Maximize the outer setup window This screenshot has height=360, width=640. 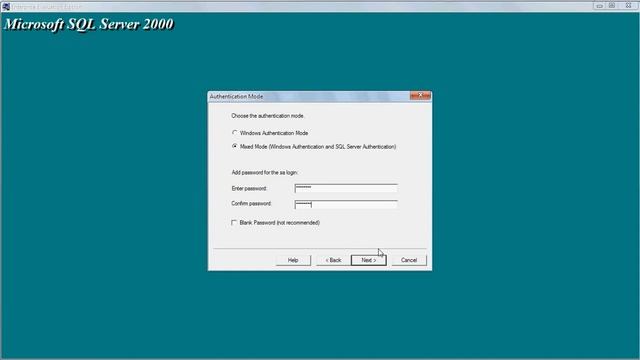click(612, 6)
